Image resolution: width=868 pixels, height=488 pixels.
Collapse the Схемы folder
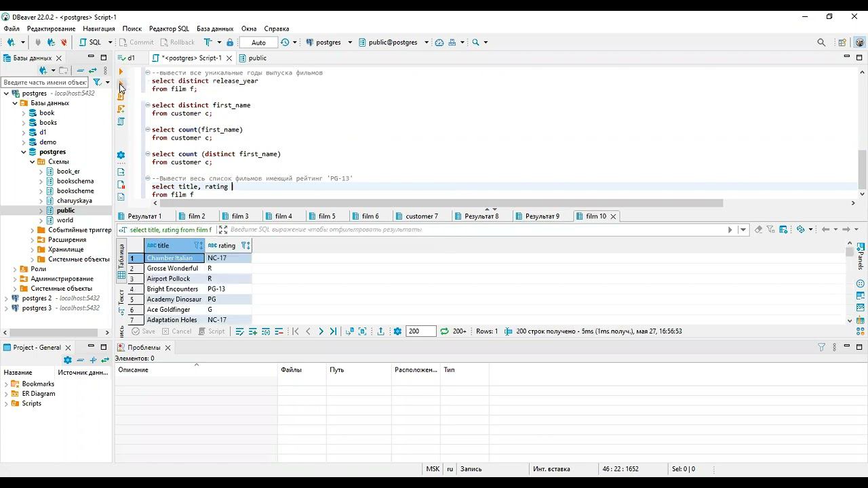[x=32, y=162]
